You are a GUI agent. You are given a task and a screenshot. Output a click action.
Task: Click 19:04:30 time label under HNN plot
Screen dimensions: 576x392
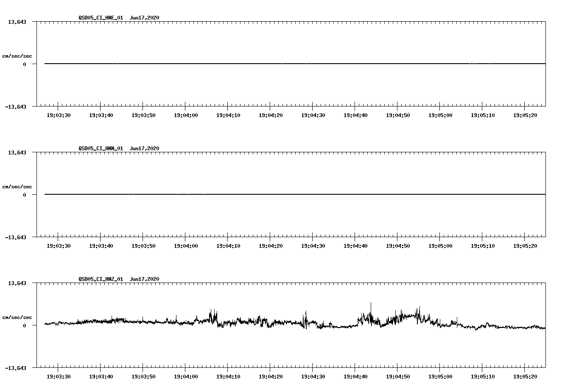[313, 246]
